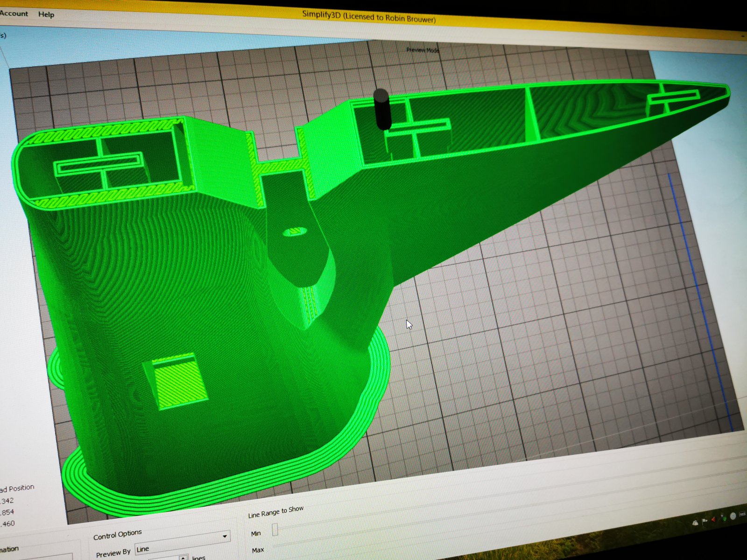
Task: Click the red tray icon in taskbar
Action: click(x=713, y=519)
